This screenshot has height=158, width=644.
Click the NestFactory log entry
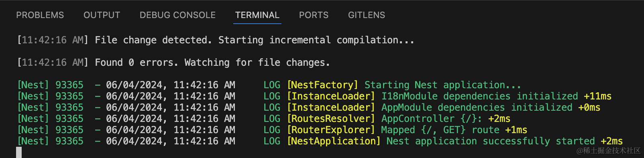click(269, 85)
